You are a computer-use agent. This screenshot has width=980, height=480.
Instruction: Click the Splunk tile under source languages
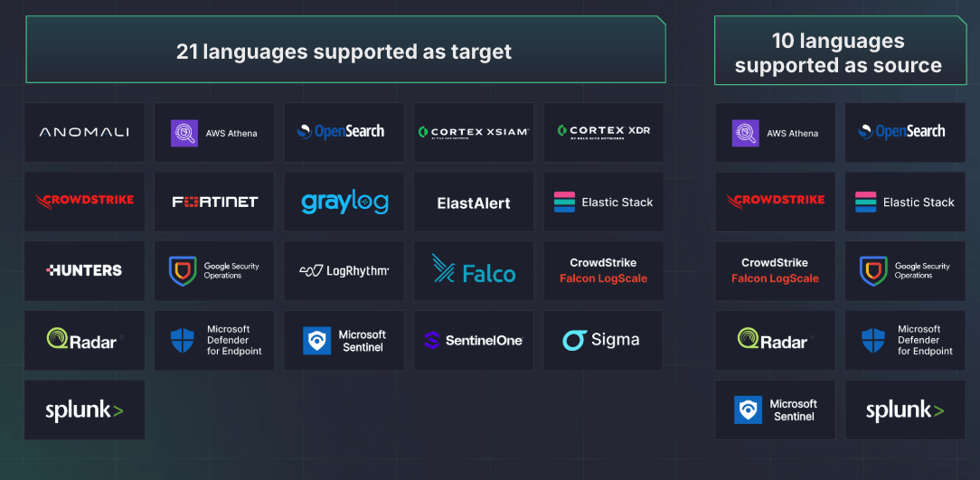pyautogui.click(x=905, y=410)
